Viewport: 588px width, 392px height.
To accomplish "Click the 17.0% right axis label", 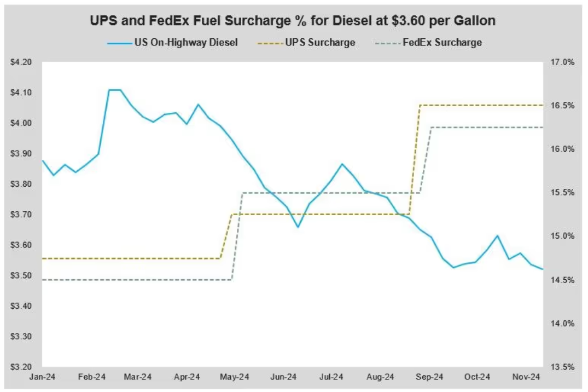I will pyautogui.click(x=561, y=62).
